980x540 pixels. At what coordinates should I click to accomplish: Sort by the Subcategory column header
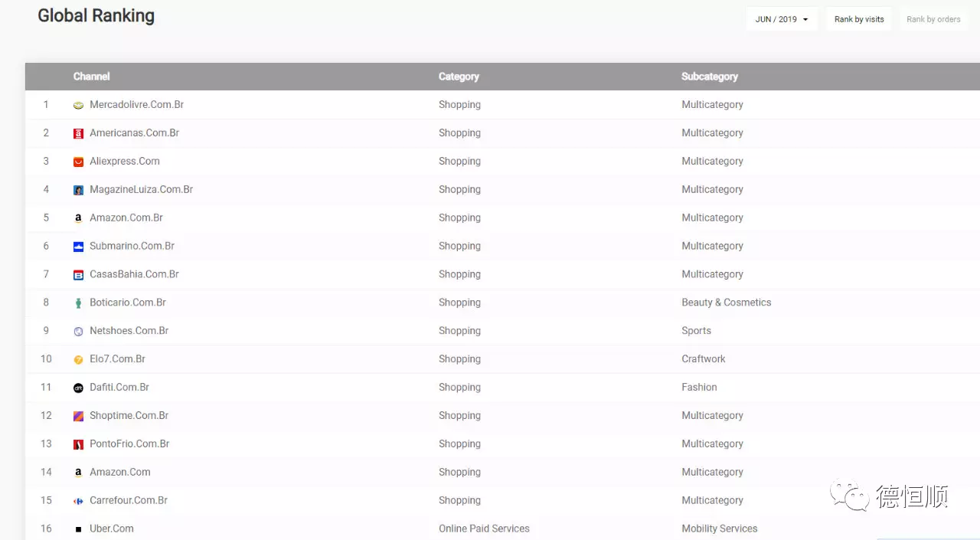tap(710, 77)
